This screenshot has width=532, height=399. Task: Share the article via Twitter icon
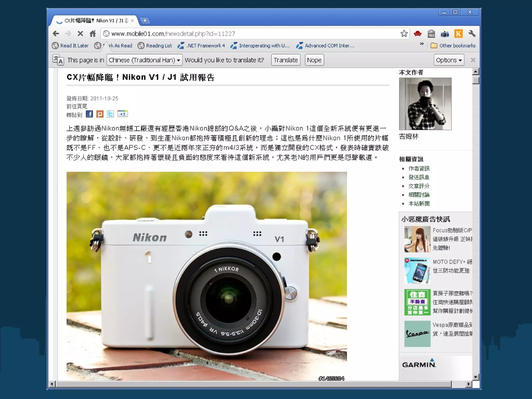[x=110, y=114]
